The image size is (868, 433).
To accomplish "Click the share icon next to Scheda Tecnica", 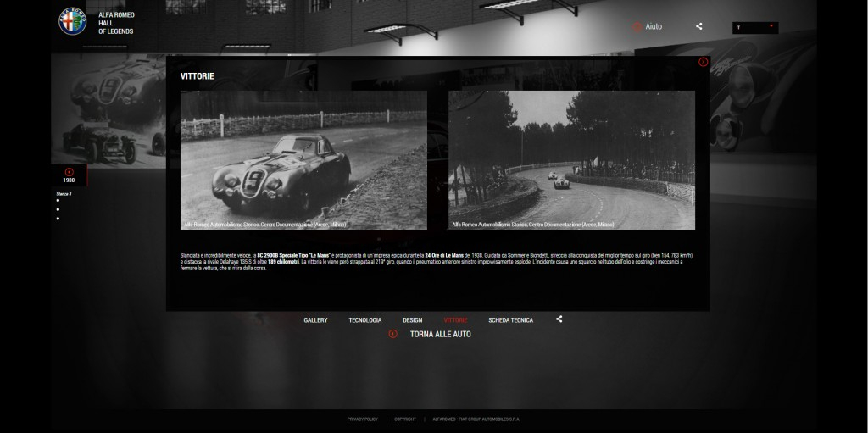I will 559,319.
